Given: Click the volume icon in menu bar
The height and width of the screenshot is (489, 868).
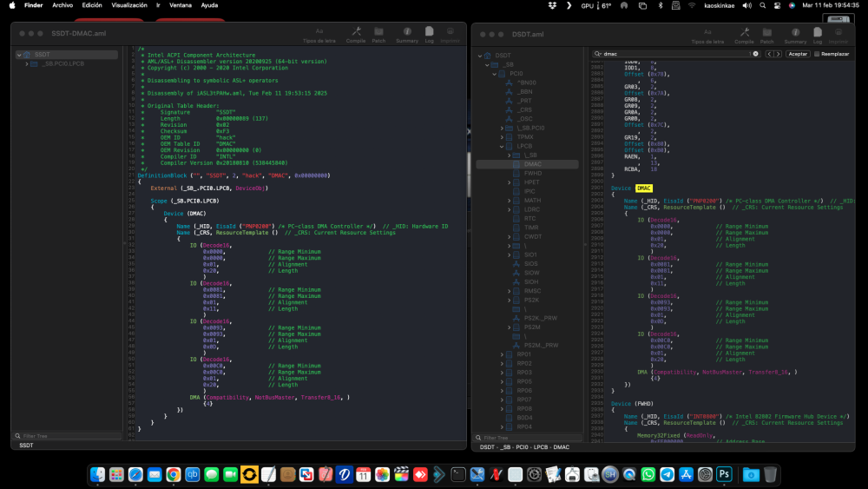Looking at the screenshot, I should point(746,5).
